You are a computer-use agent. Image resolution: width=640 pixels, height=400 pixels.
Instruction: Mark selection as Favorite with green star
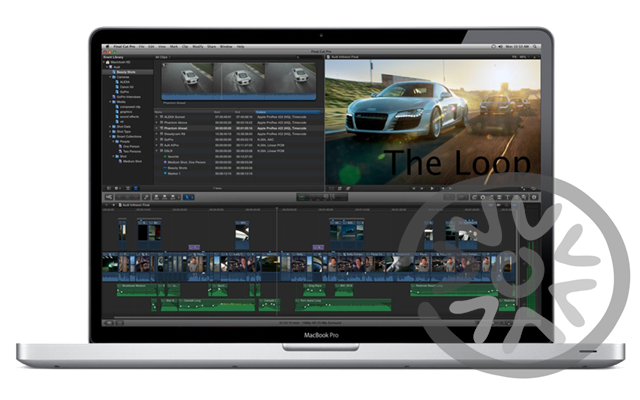pyautogui.click(x=119, y=197)
